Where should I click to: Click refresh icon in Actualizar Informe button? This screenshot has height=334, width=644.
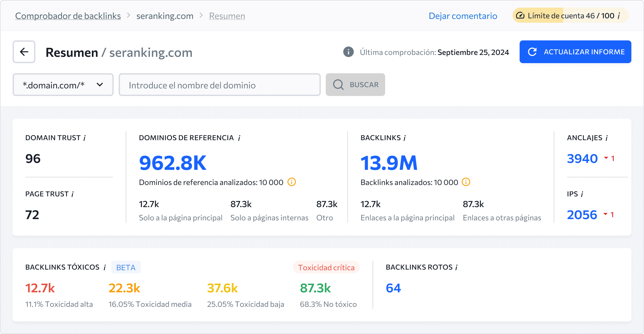coord(532,52)
